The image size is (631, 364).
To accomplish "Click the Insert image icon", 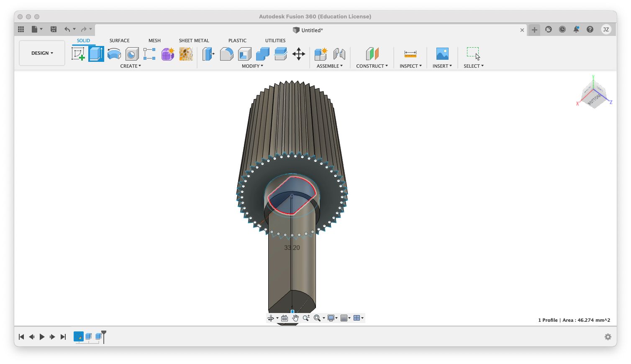I will click(442, 54).
